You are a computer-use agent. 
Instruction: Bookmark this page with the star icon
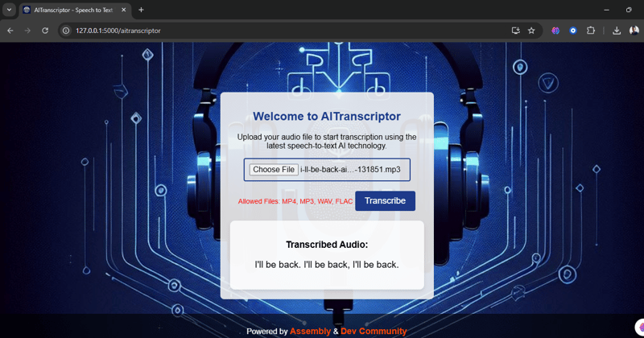tap(531, 31)
